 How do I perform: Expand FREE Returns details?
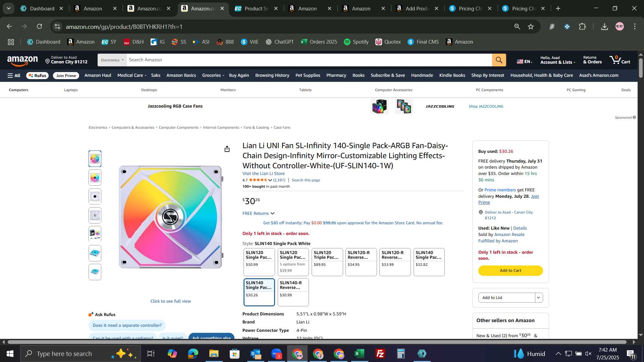[x=259, y=214]
